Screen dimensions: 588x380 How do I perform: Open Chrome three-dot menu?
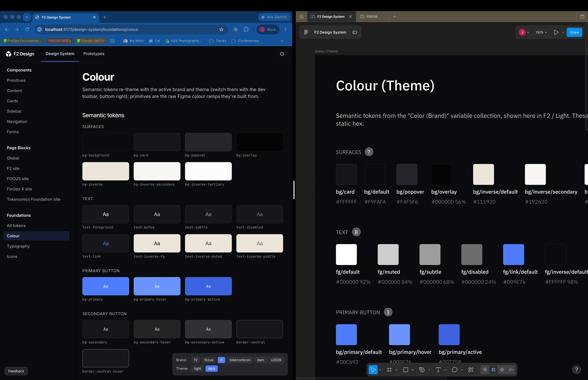(x=286, y=29)
